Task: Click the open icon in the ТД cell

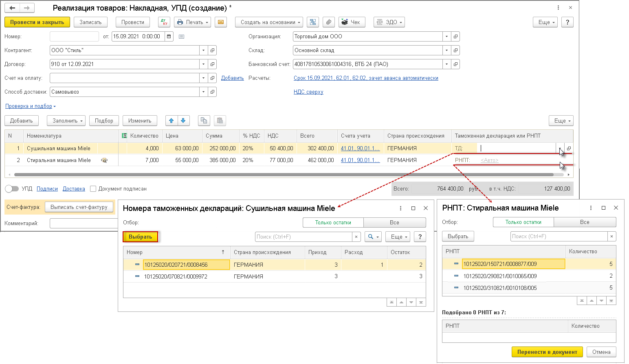Action: click(x=569, y=149)
